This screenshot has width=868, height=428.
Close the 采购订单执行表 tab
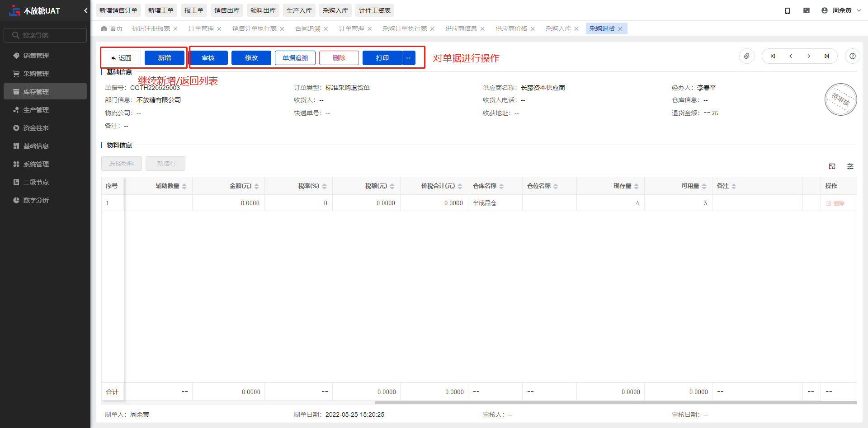click(432, 29)
